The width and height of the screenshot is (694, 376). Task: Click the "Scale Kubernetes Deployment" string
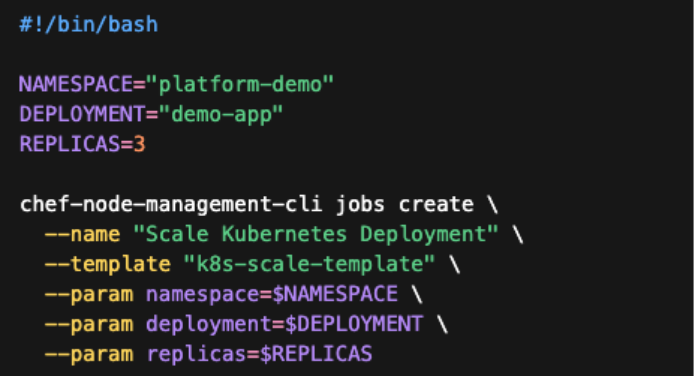[x=316, y=234]
